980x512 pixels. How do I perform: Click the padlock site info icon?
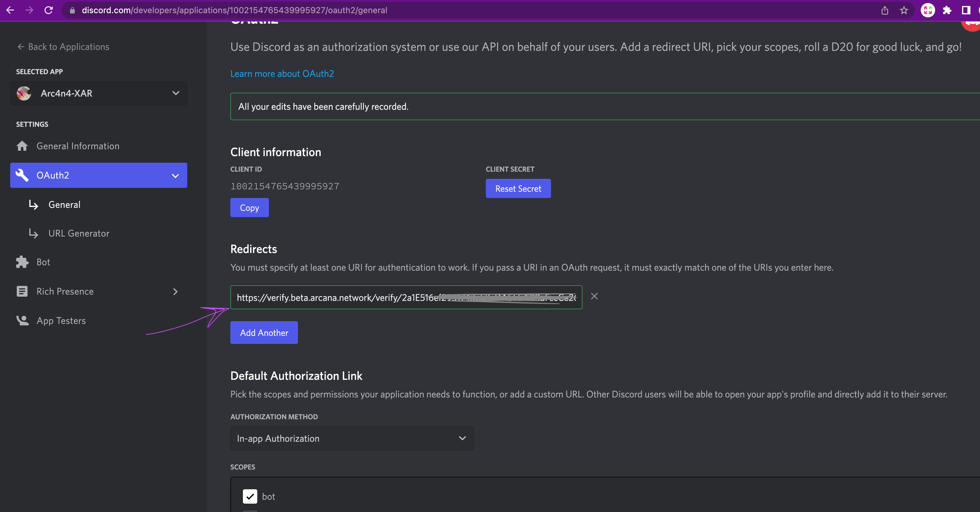[x=72, y=10]
